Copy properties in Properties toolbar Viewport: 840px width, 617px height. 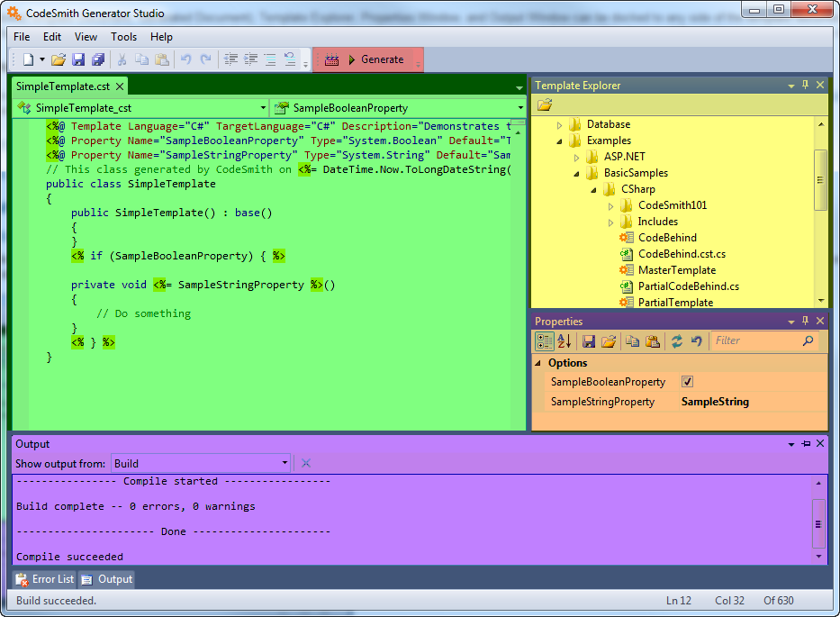click(x=633, y=341)
